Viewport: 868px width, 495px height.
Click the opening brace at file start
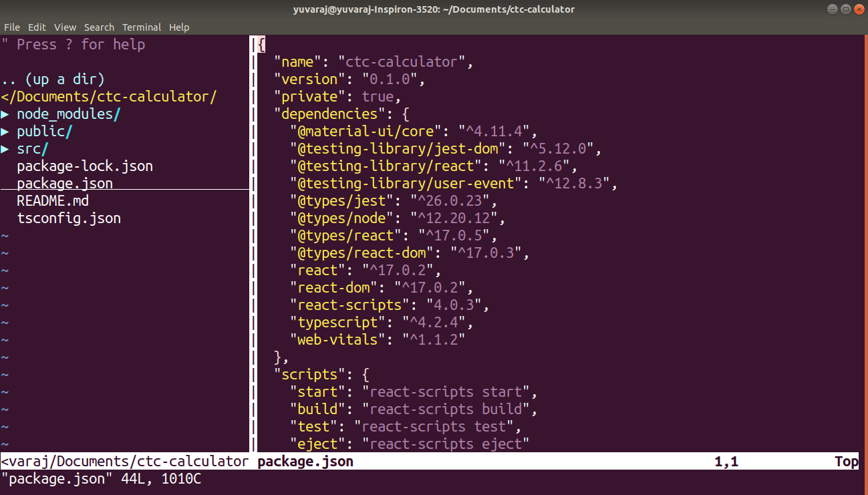pos(262,45)
